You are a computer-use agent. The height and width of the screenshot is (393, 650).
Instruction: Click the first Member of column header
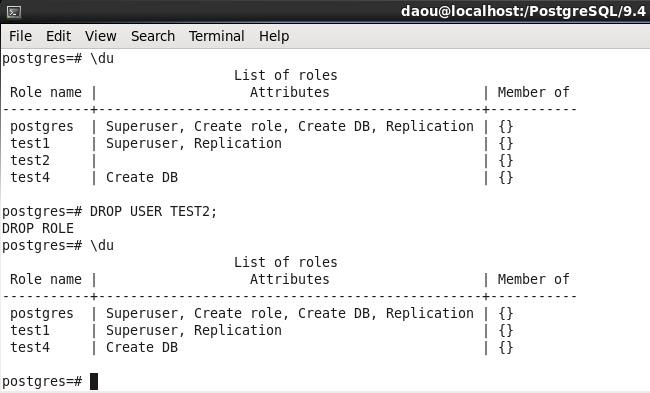click(534, 92)
